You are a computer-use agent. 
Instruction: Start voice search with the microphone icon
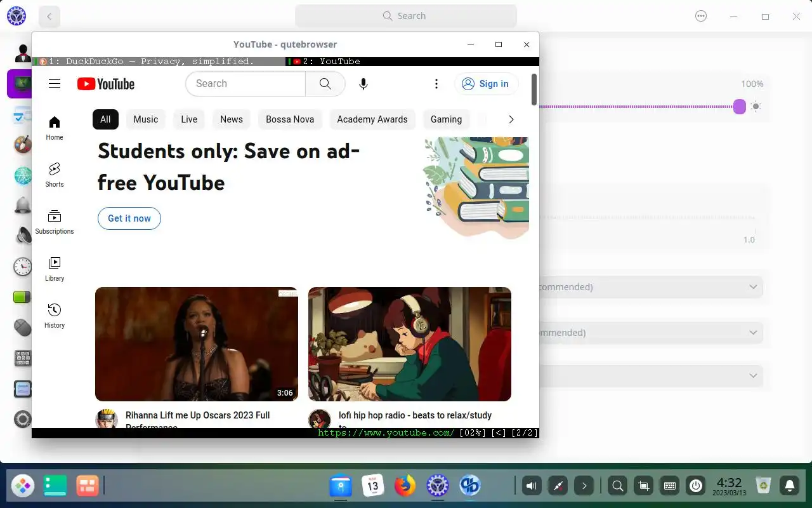[363, 84]
